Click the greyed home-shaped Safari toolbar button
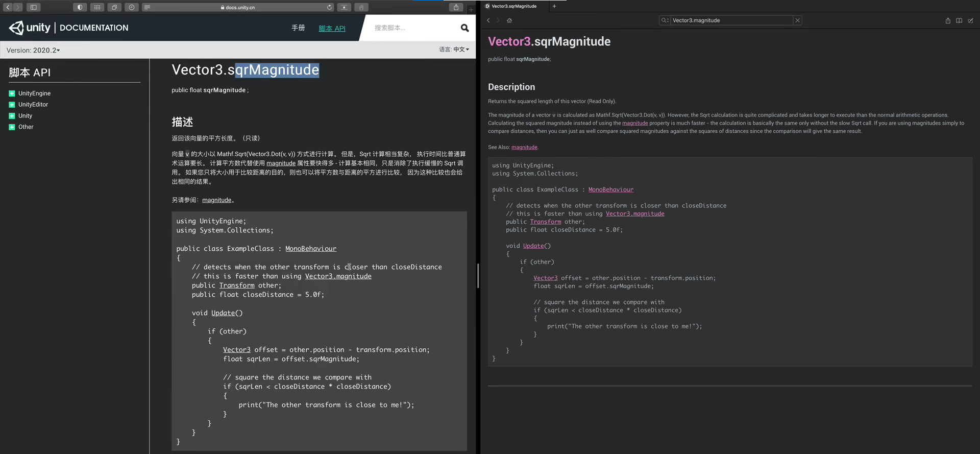Viewport: 980px width, 454px height. click(361, 7)
